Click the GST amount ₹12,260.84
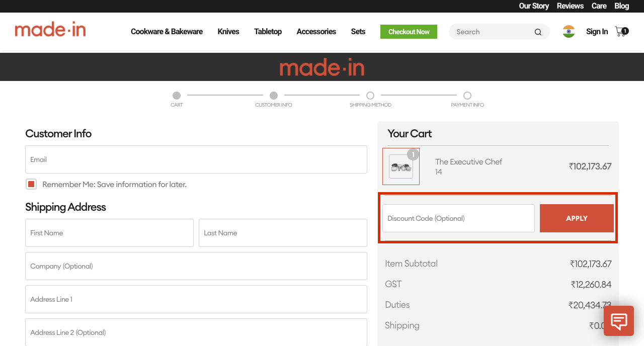 (591, 284)
